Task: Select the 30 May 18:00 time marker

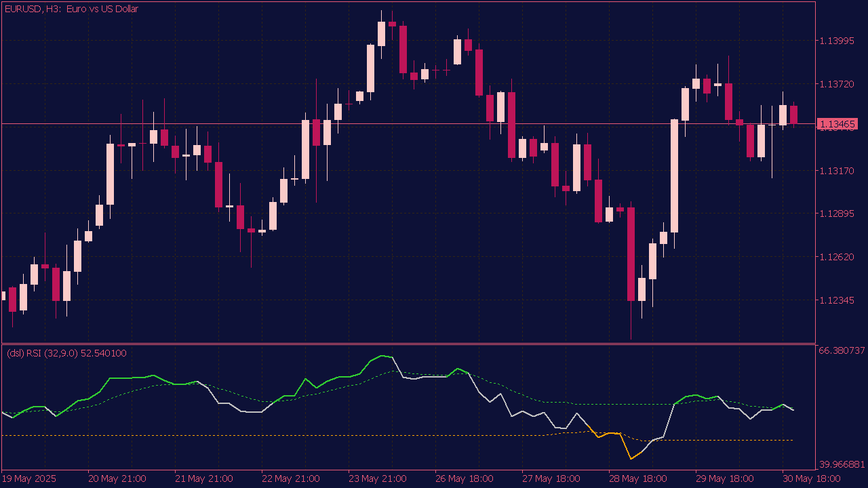Action: coord(811,479)
